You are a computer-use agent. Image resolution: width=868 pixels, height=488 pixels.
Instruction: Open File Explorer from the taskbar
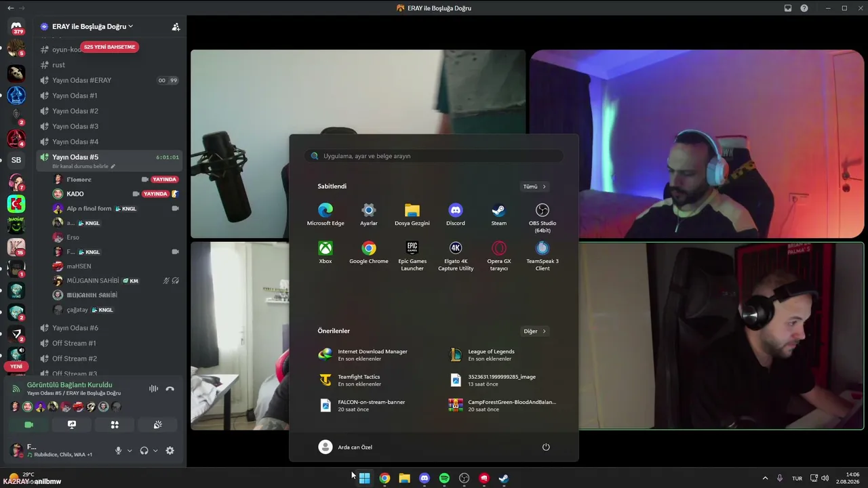pyautogui.click(x=404, y=479)
